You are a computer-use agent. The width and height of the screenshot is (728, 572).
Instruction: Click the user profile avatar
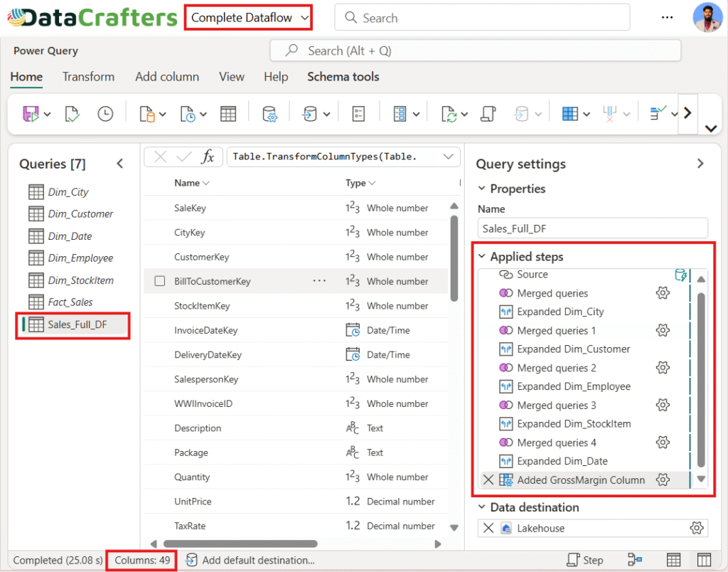pos(707,18)
